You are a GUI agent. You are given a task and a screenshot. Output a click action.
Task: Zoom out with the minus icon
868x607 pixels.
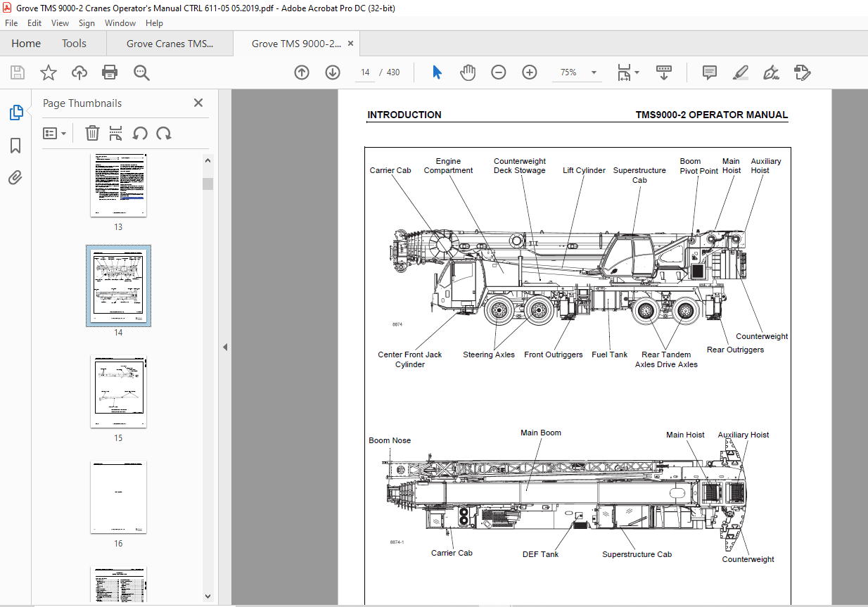coord(499,72)
